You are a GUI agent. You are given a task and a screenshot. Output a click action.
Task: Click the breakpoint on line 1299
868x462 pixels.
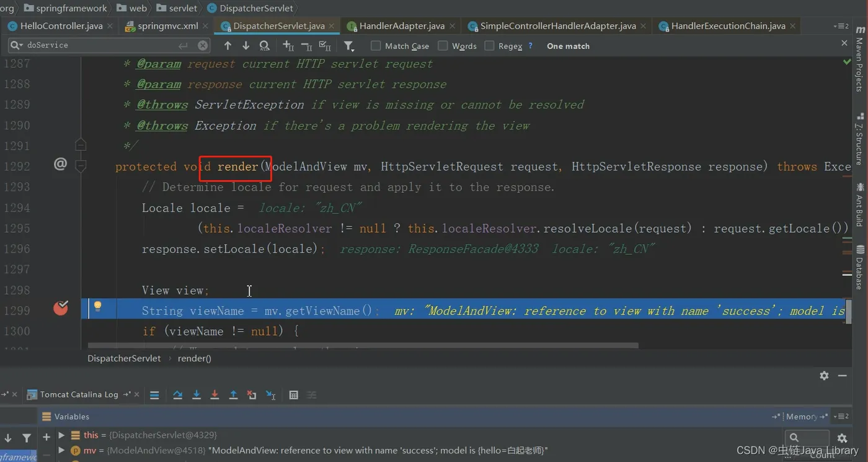pyautogui.click(x=61, y=308)
